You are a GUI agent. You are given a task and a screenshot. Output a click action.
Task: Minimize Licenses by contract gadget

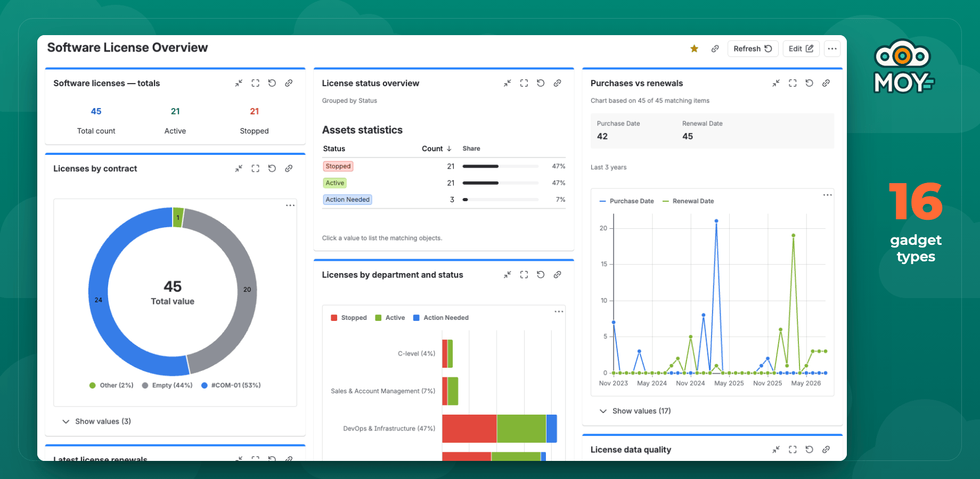coord(239,168)
